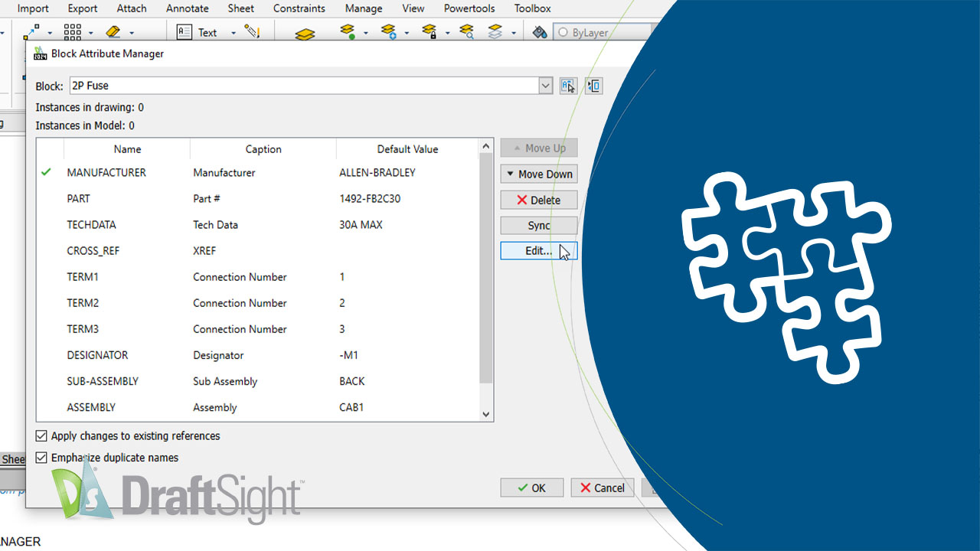
Task: Click the attribute list scroll up arrow
Action: [485, 145]
